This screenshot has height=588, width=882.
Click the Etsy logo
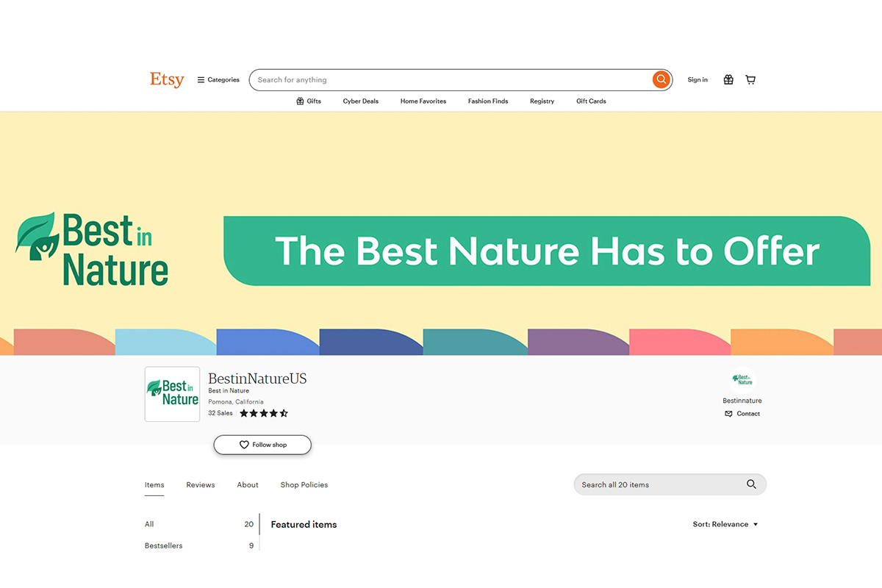pos(167,79)
